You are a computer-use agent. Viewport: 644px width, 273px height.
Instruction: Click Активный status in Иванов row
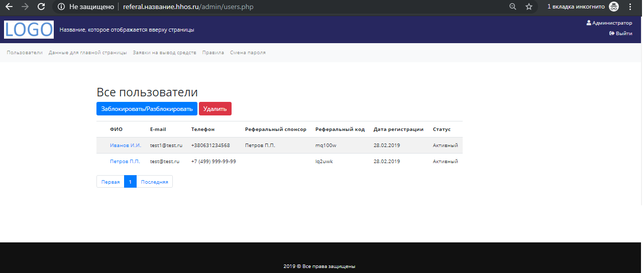446,146
